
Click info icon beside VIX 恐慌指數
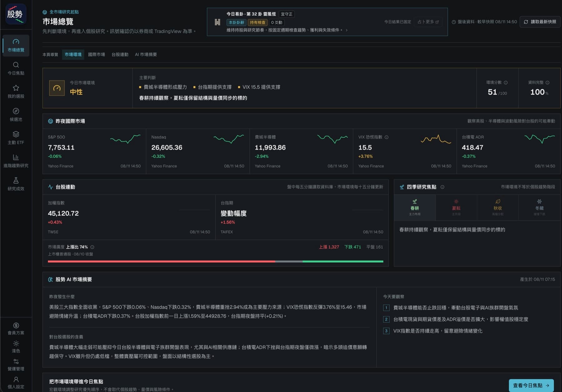coord(387,137)
